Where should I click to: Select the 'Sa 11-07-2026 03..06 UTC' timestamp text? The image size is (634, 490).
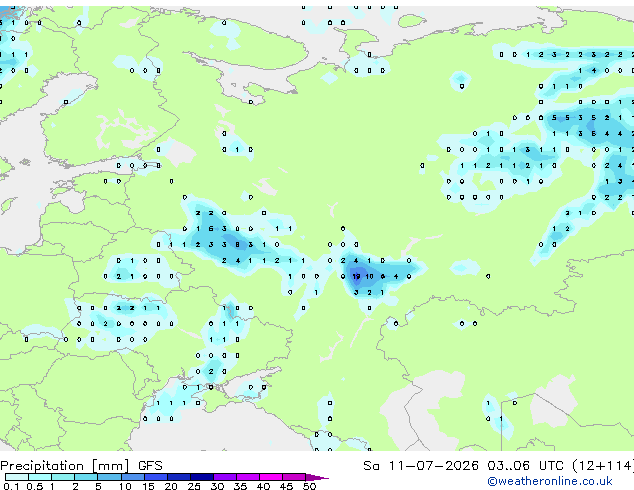point(465,466)
